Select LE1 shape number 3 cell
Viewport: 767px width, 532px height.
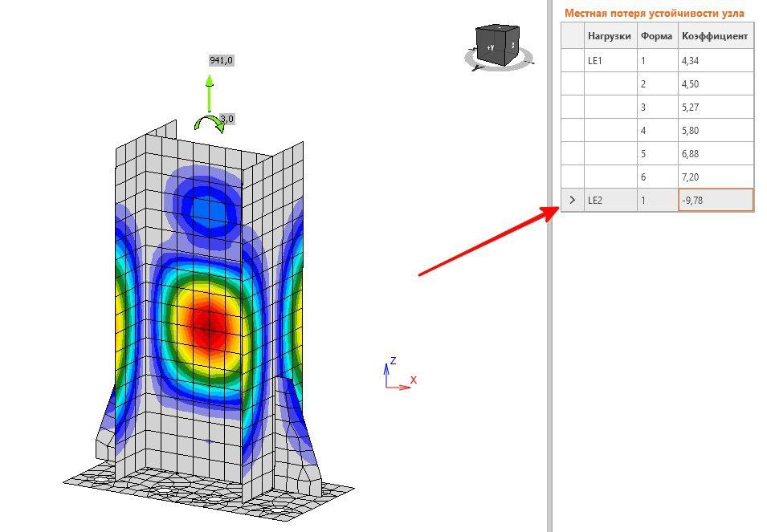658,107
